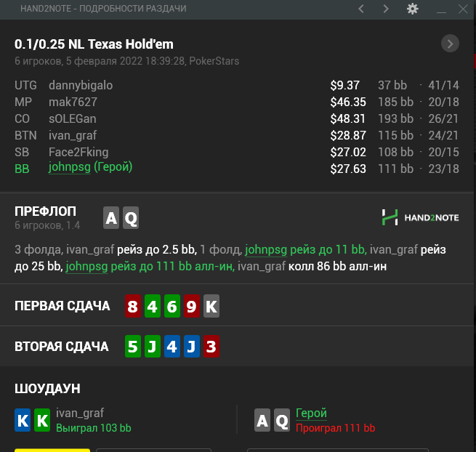Click 'Выиграл 103 bb' result text
Image resolution: width=476 pixels, height=452 pixels.
[94, 428]
